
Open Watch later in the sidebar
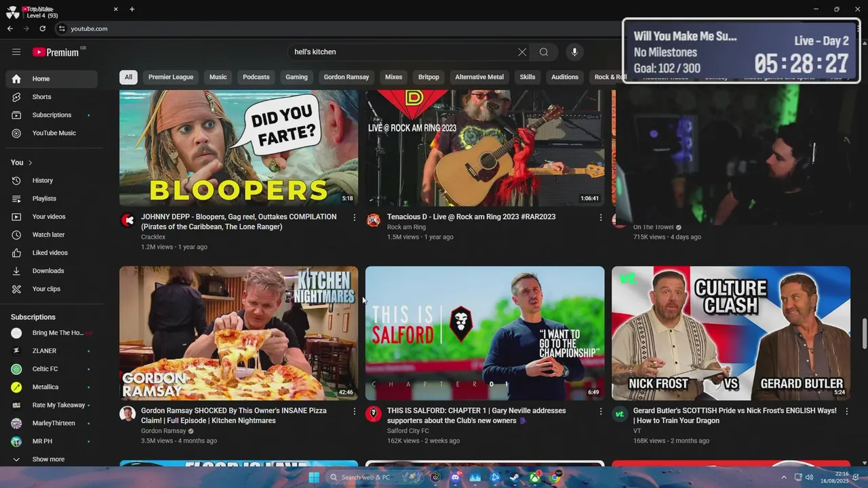click(52, 235)
